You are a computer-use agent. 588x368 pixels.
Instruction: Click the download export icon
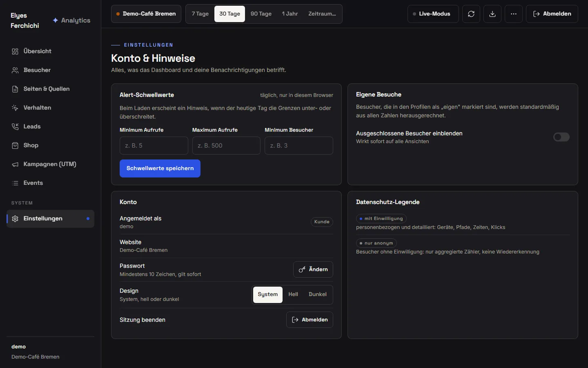[492, 14]
